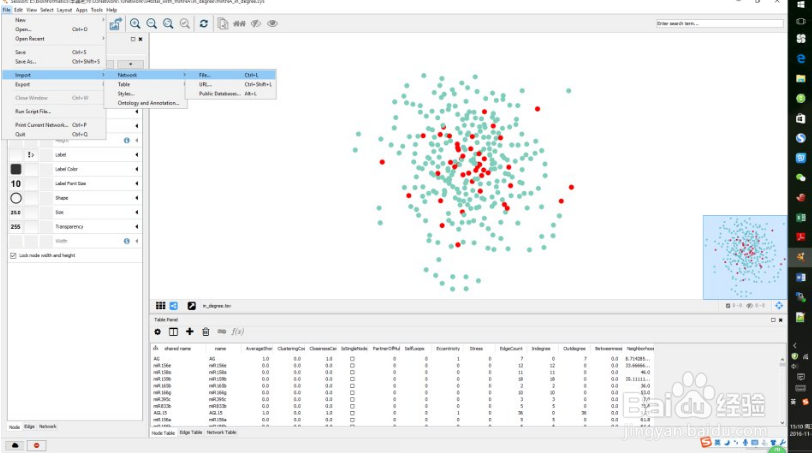Expand the Transparency property arrow

click(137, 226)
